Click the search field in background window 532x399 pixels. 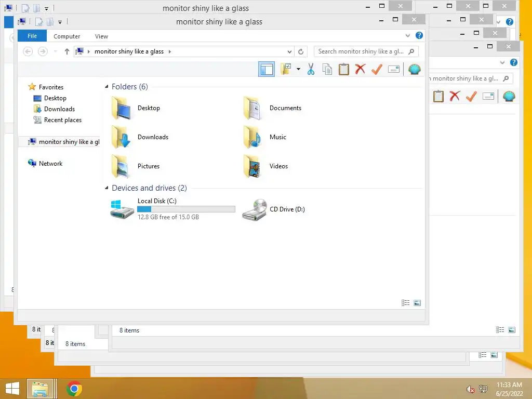(471, 79)
